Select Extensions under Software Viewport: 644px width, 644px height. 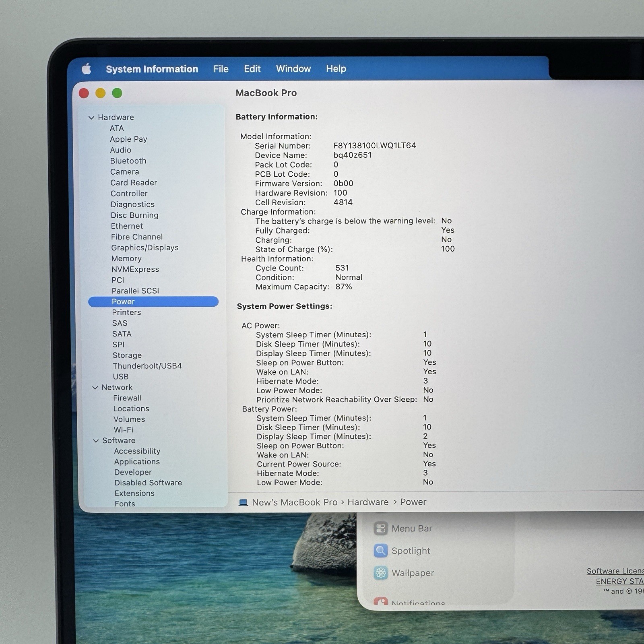point(134,493)
